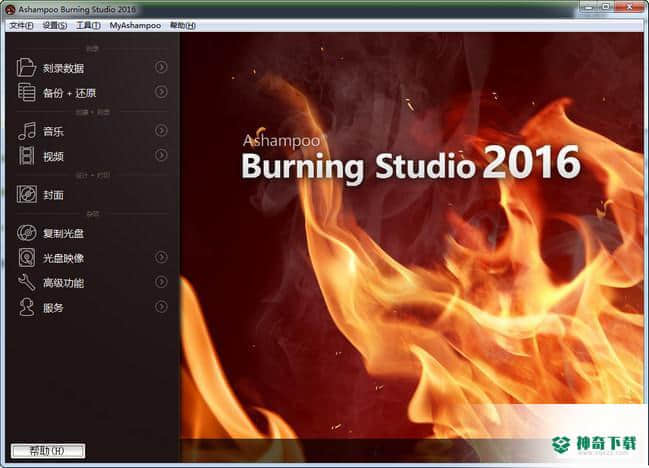Expand the 视频 submenu arrow
Image resolution: width=649 pixels, height=468 pixels.
click(x=161, y=155)
